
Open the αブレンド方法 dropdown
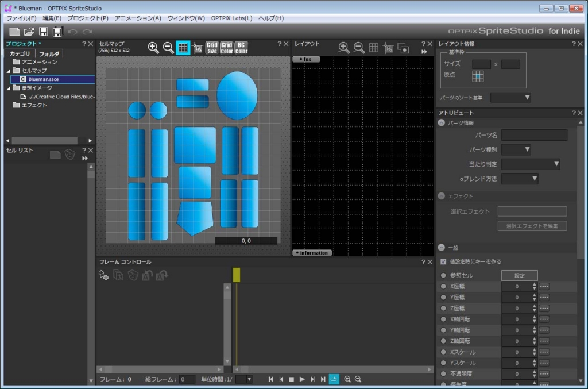pyautogui.click(x=520, y=179)
